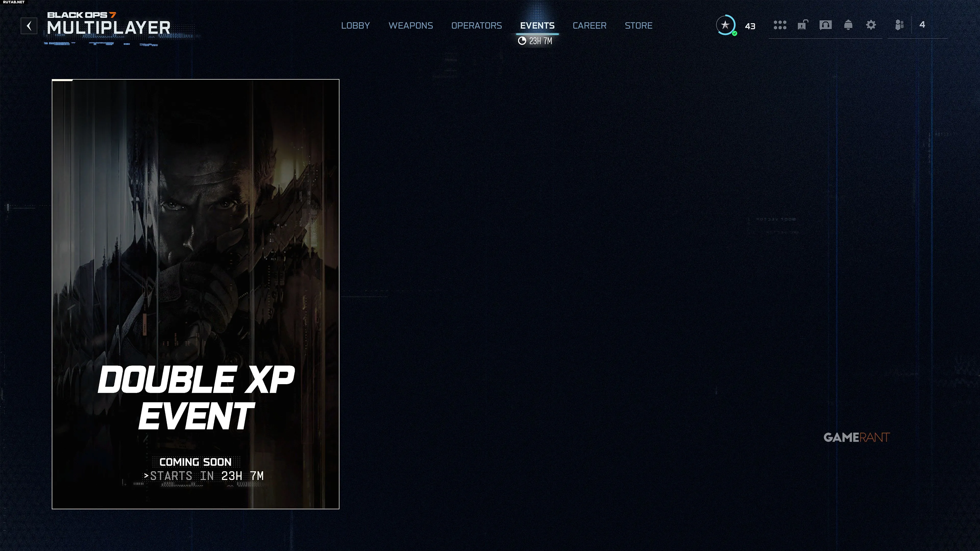The image size is (980, 551).
Task: Open the Store tab
Action: [x=638, y=26]
